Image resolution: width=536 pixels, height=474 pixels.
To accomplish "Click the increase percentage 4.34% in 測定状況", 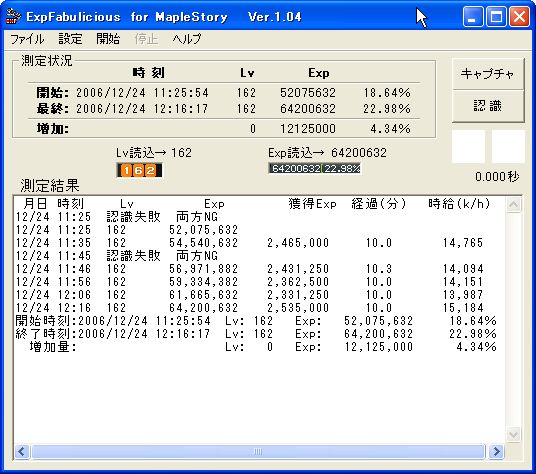I will 390,128.
